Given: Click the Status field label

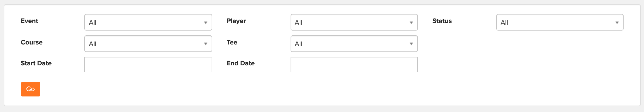Looking at the screenshot, I should click(x=442, y=21).
